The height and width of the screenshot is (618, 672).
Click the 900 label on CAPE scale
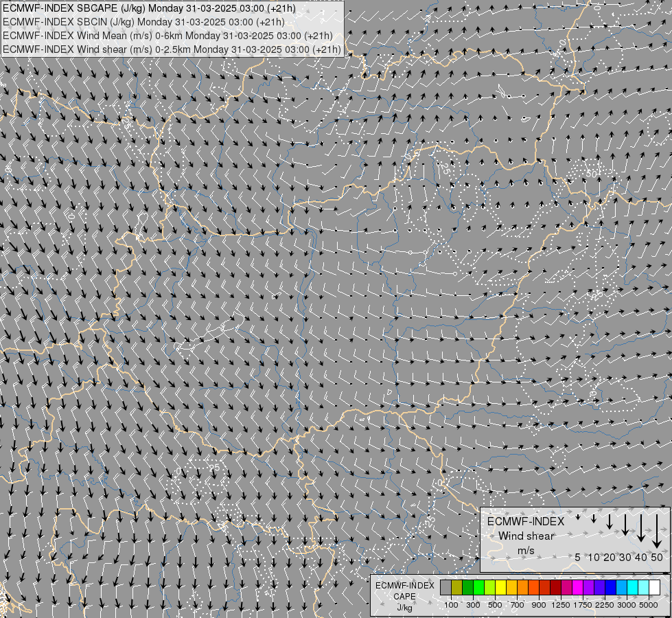click(x=539, y=605)
